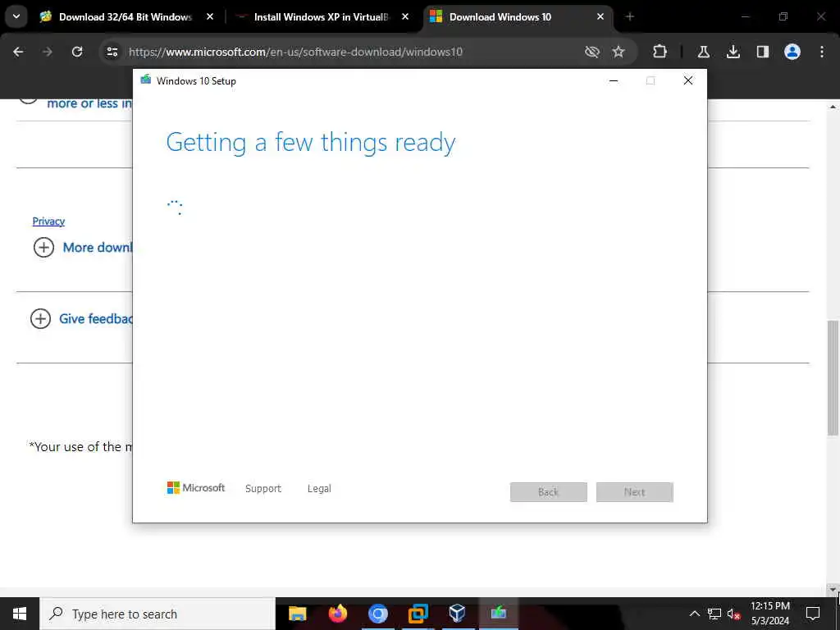Open the Windows Start menu
This screenshot has width=840, height=630.
pos(20,614)
